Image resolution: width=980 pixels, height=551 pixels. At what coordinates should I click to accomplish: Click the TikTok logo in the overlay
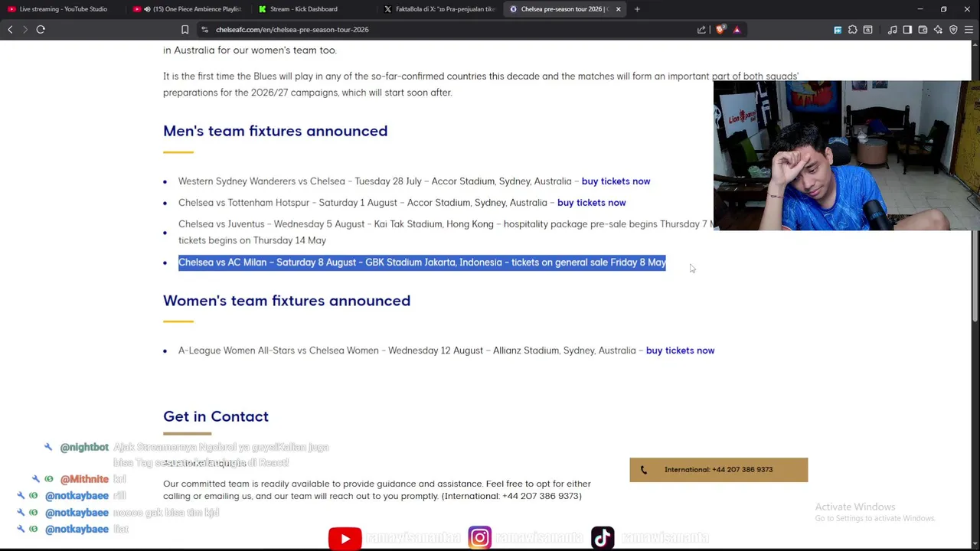point(603,538)
